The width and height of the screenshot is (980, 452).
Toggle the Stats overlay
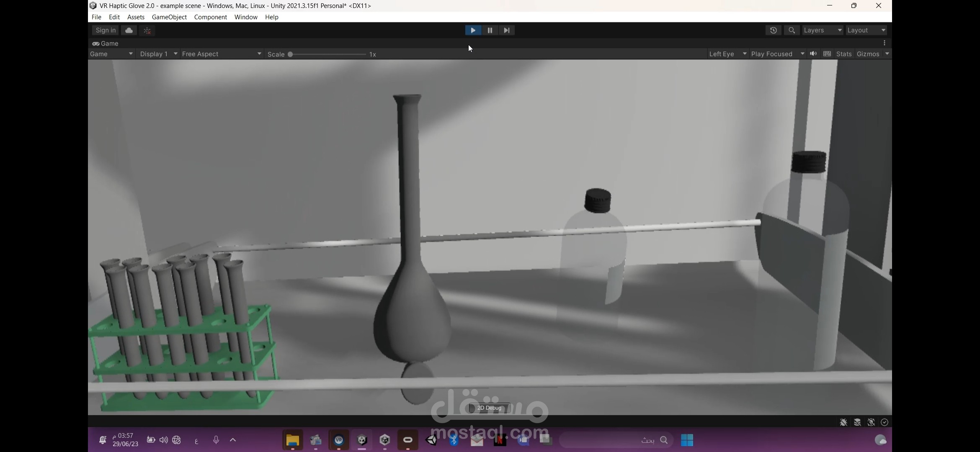coord(843,54)
